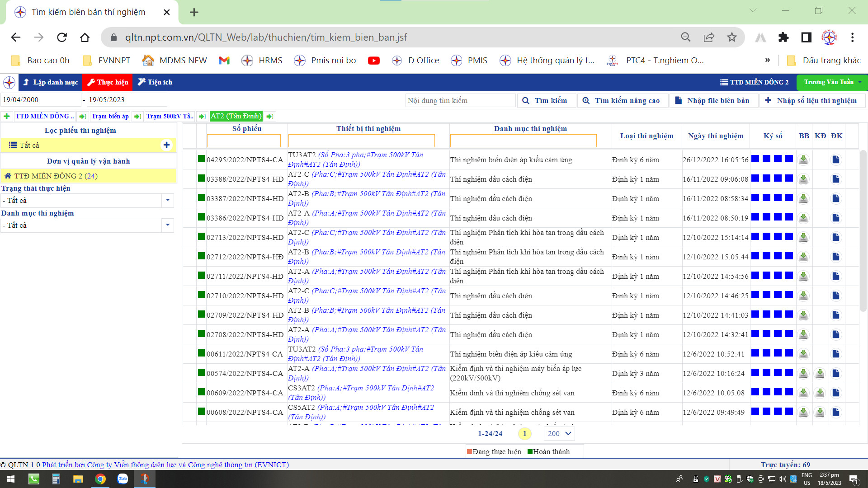Image resolution: width=868 pixels, height=488 pixels.
Task: Open the Tiện ích menu
Action: [x=155, y=82]
